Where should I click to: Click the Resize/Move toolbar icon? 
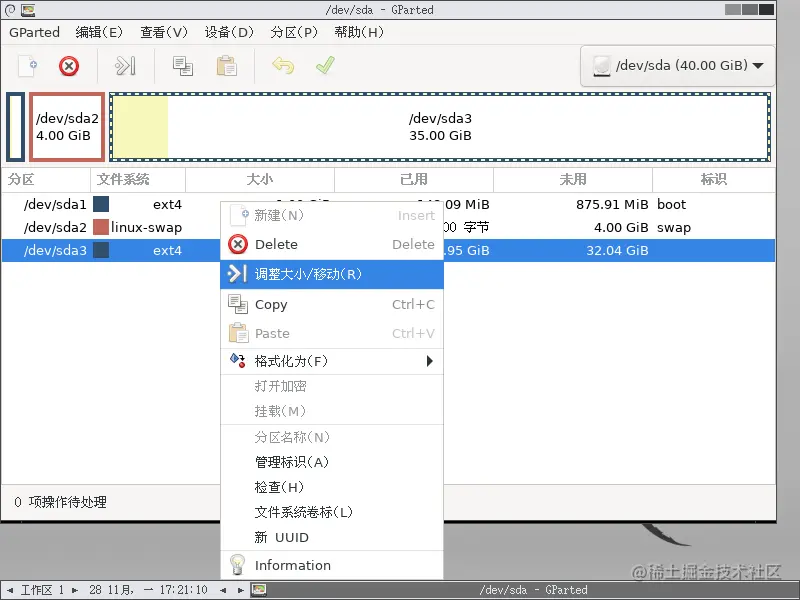pyautogui.click(x=126, y=66)
